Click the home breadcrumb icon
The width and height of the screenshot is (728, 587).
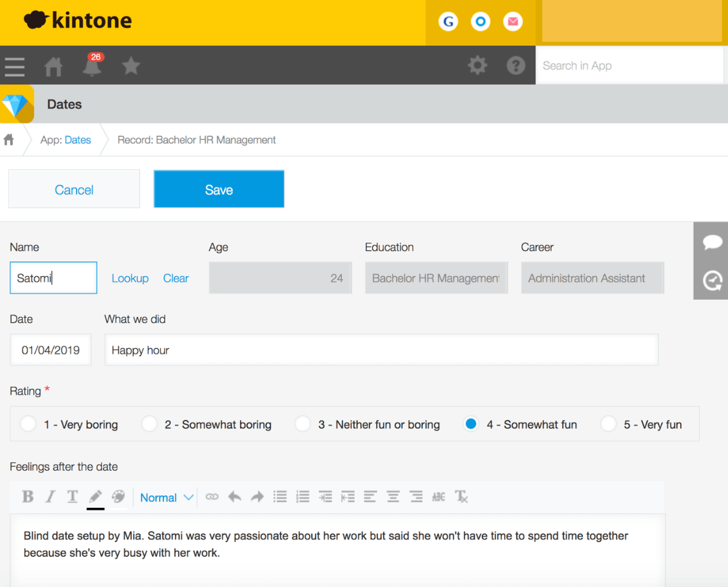pyautogui.click(x=9, y=140)
